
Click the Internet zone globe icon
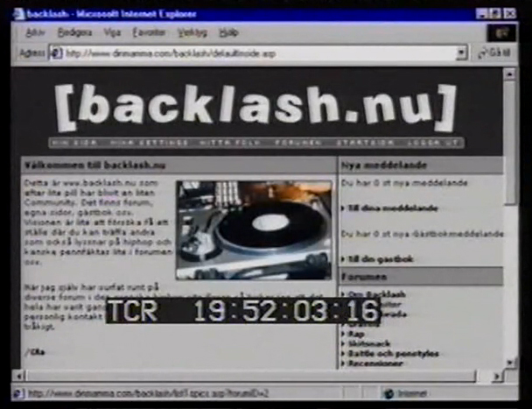(388, 393)
